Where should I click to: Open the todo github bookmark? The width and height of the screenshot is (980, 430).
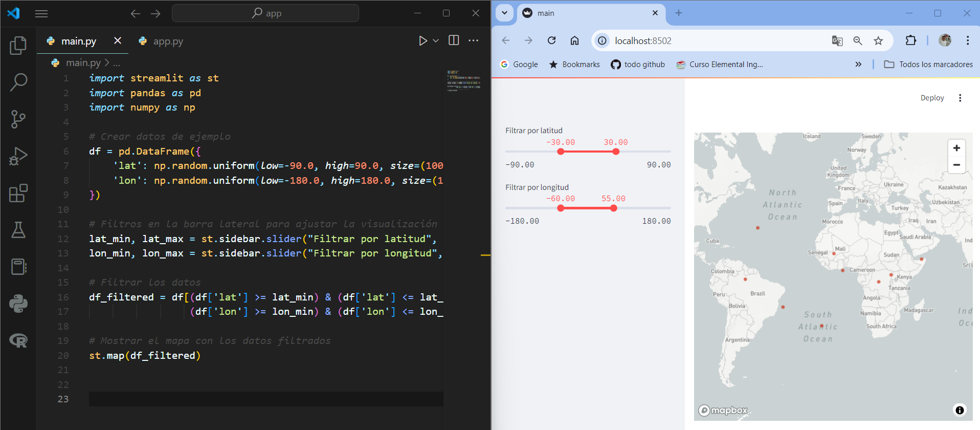(638, 64)
